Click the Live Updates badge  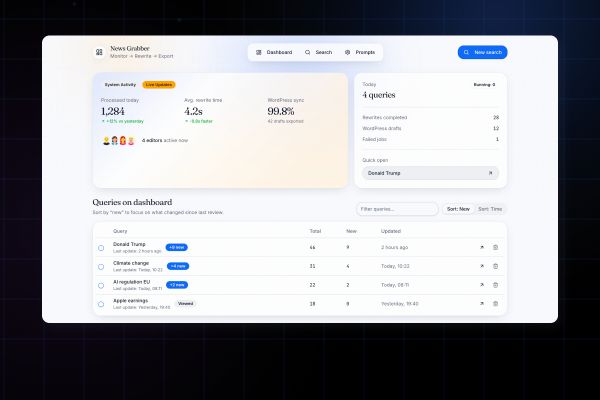tap(159, 85)
